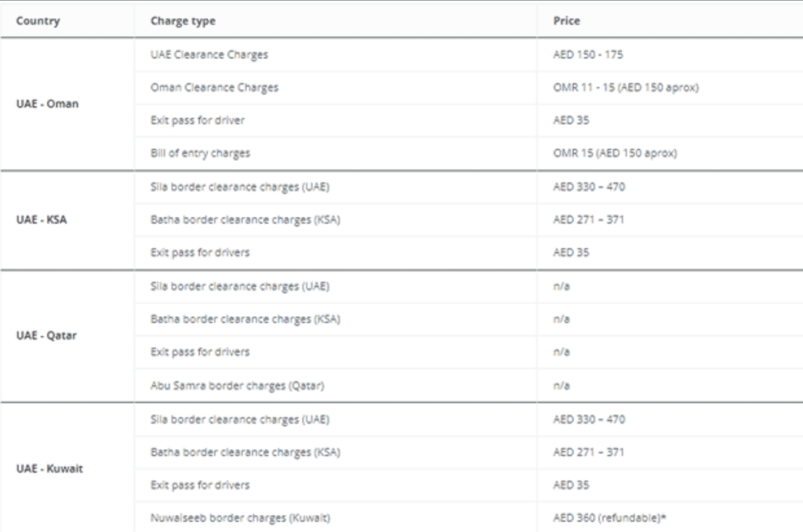Screen dimensions: 803x532
Task: Click the Charge type column header
Action: coord(183,21)
